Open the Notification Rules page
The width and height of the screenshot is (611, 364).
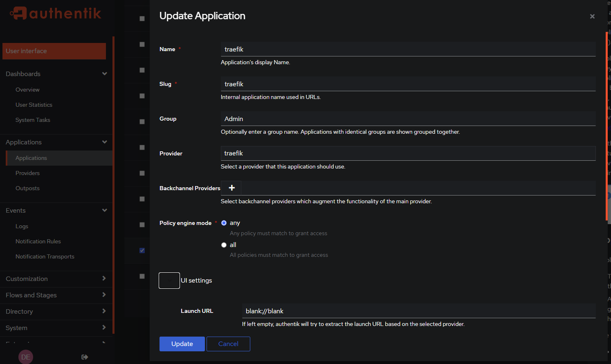38,241
